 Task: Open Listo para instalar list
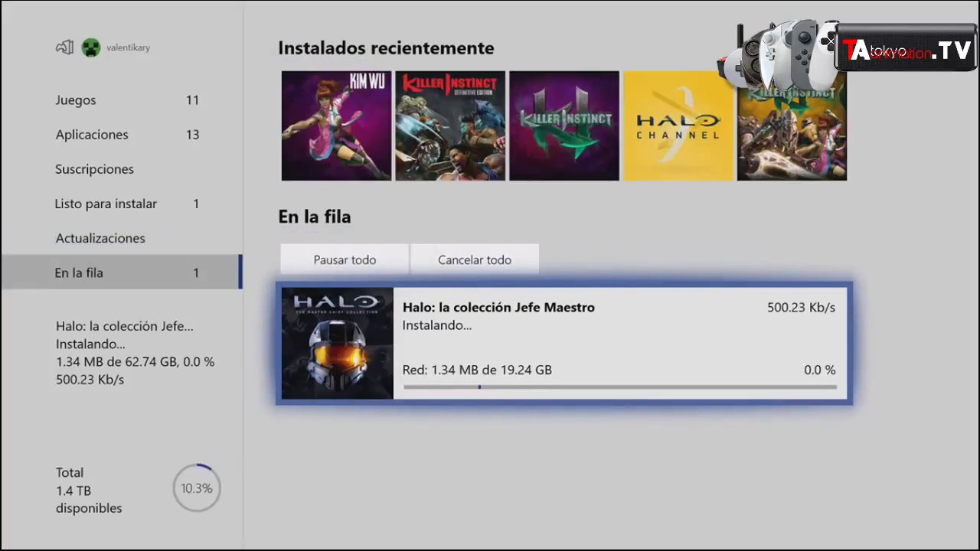121,204
